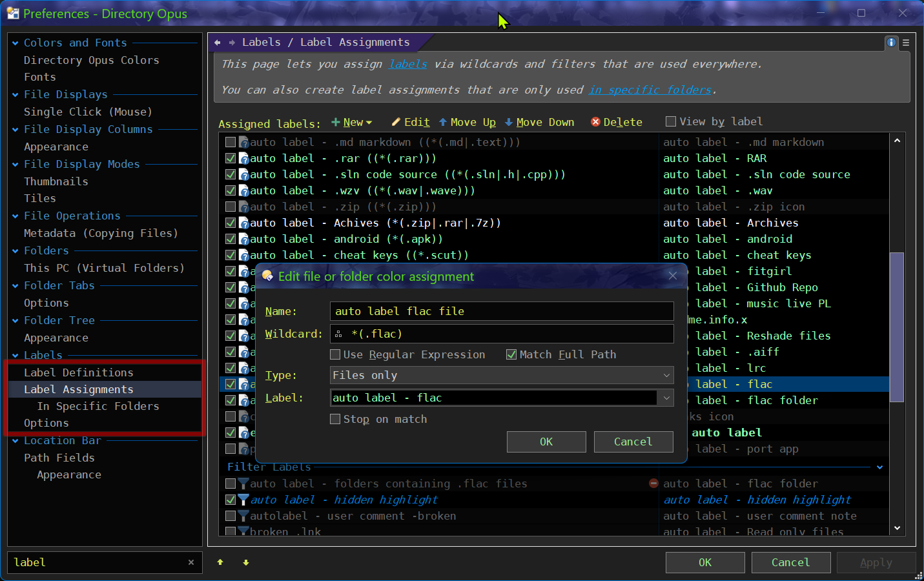This screenshot has width=924, height=581.
Task: Click the filter funnel icon of 'hidden highlight' row
Action: [243, 500]
